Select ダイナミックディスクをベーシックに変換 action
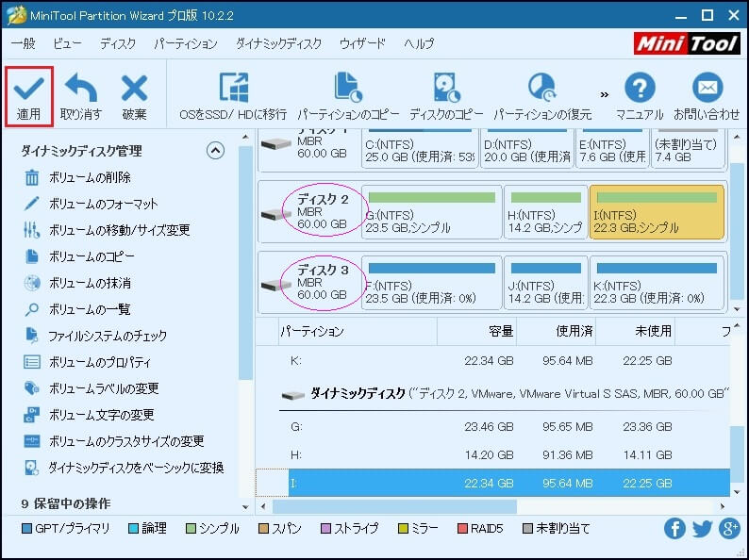 point(124,468)
